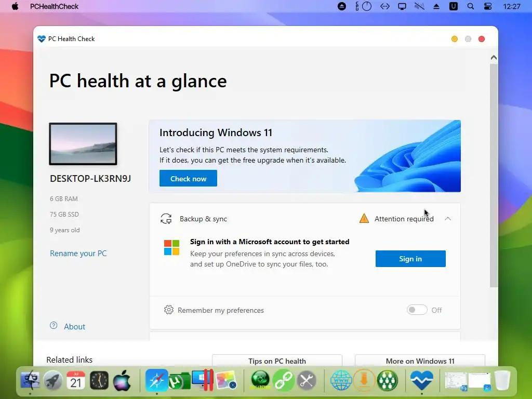Image resolution: width=532 pixels, height=399 pixels.
Task: Open the wrench and screwdriver tools dock icon
Action: tap(307, 380)
